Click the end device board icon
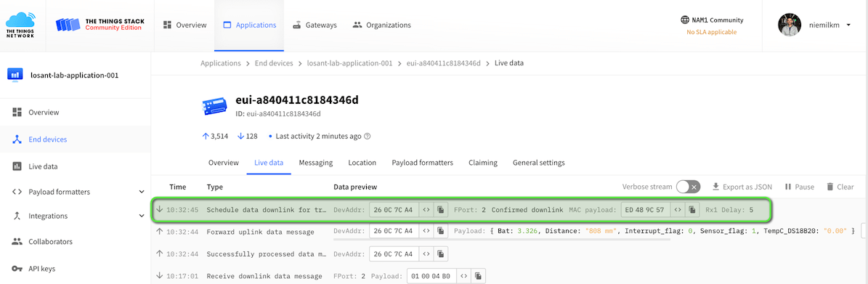The height and width of the screenshot is (284, 868). coord(215,106)
